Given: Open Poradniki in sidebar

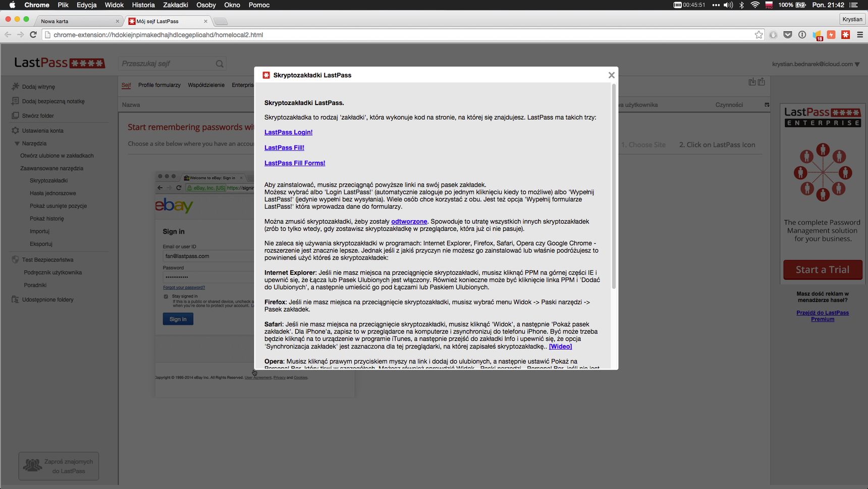Looking at the screenshot, I should pos(35,285).
